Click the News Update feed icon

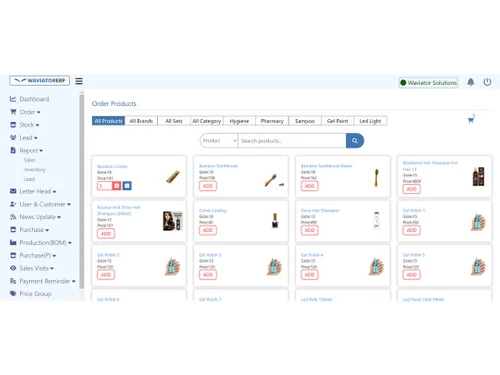(x=13, y=217)
